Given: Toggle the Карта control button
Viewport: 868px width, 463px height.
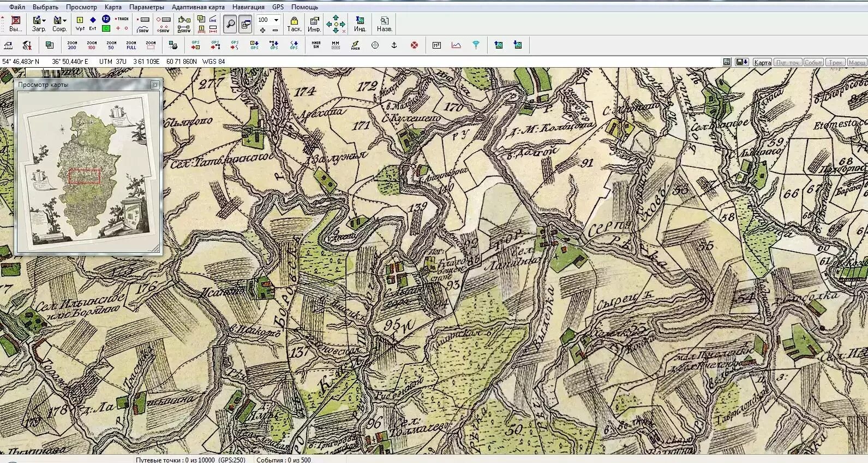Looking at the screenshot, I should [762, 63].
